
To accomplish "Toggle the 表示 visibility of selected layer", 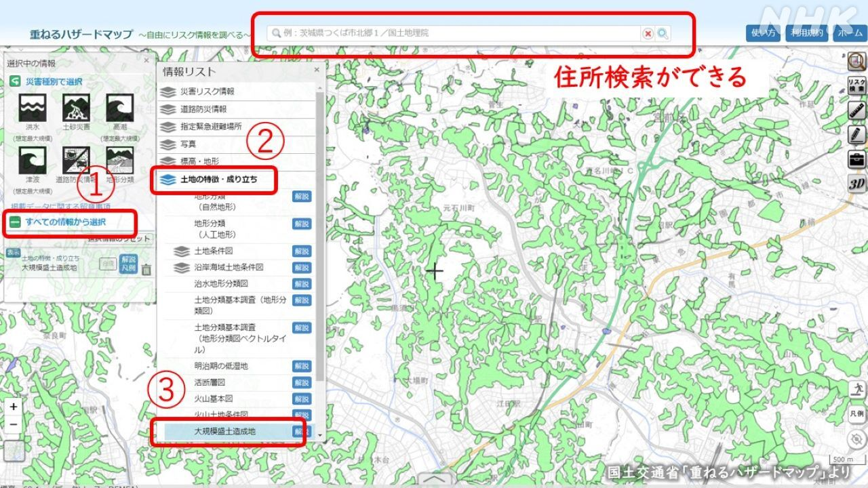I will pos(14,253).
